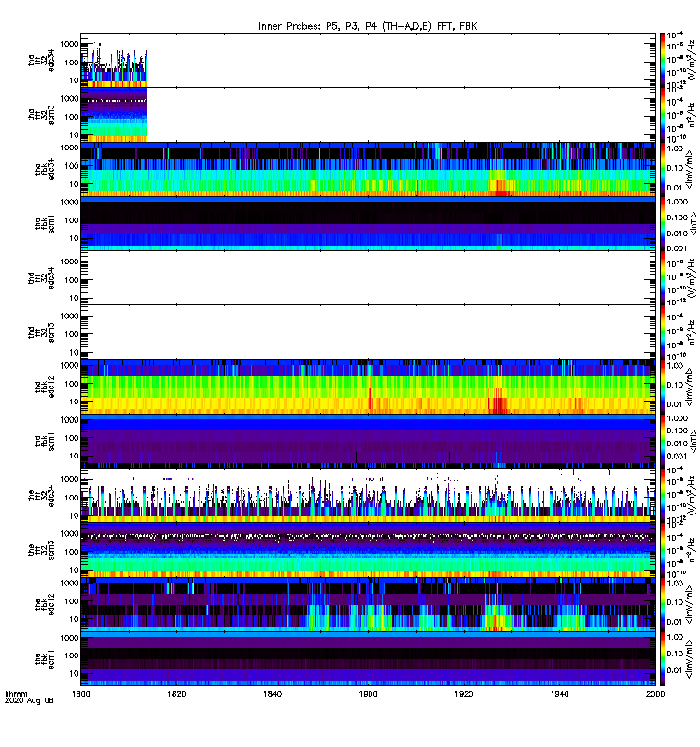The width and height of the screenshot is (700, 747).
Task: Select the 'thd fff 32 edc34' panel label
Action: click(41, 277)
